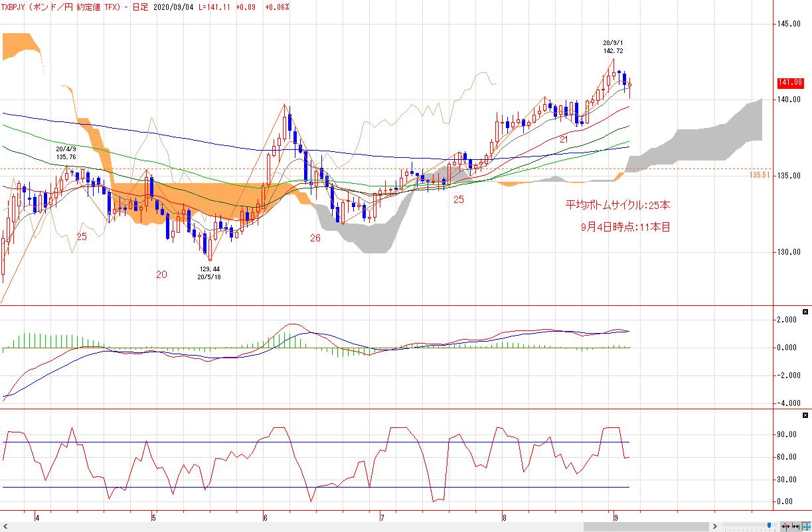
Task: Click month 7 on the time axis
Action: pos(382,517)
